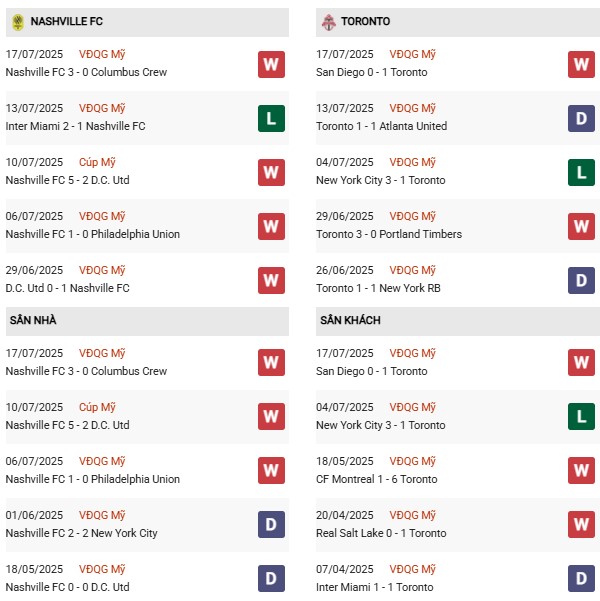
Task: Click the D badge for Inter Miami 1-1 Toronto
Action: (x=582, y=578)
